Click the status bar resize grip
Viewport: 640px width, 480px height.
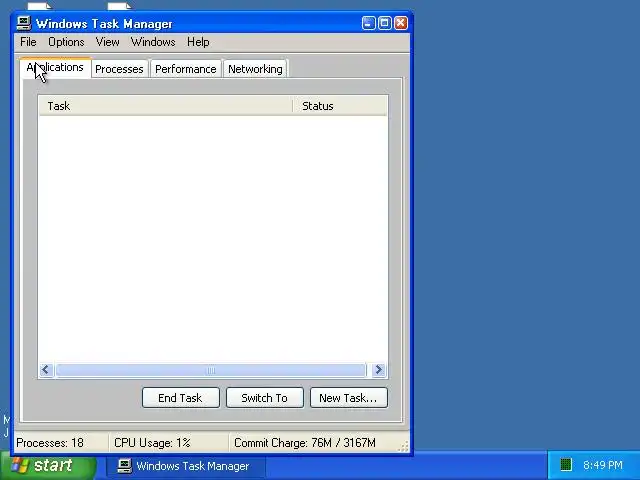click(x=403, y=446)
